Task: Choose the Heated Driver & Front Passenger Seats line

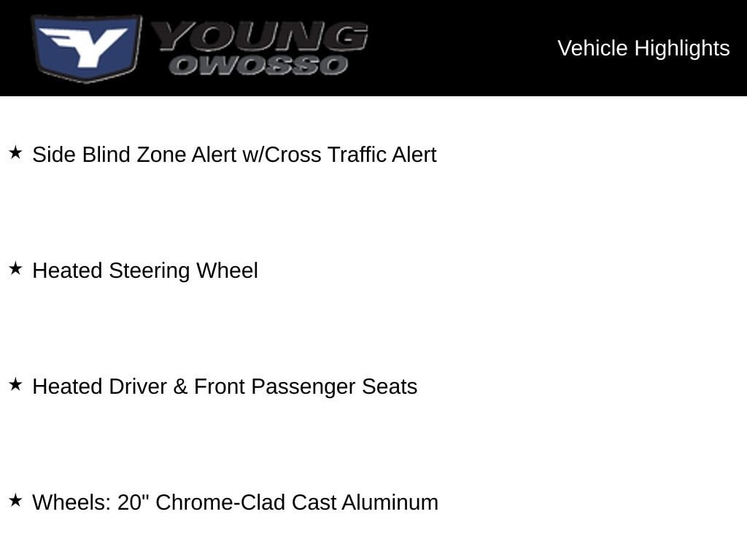Action: [225, 386]
